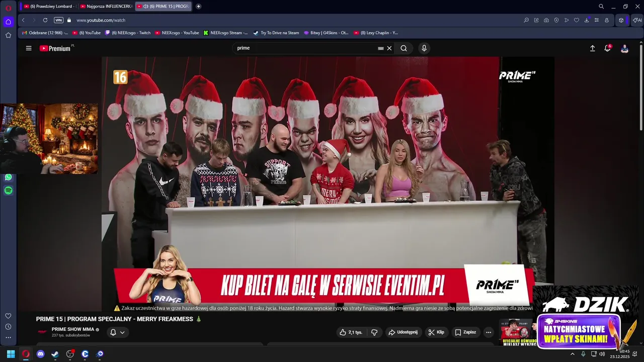Open NEEXcsgo - Twitch bookmark
The width and height of the screenshot is (644, 362).
(x=128, y=33)
